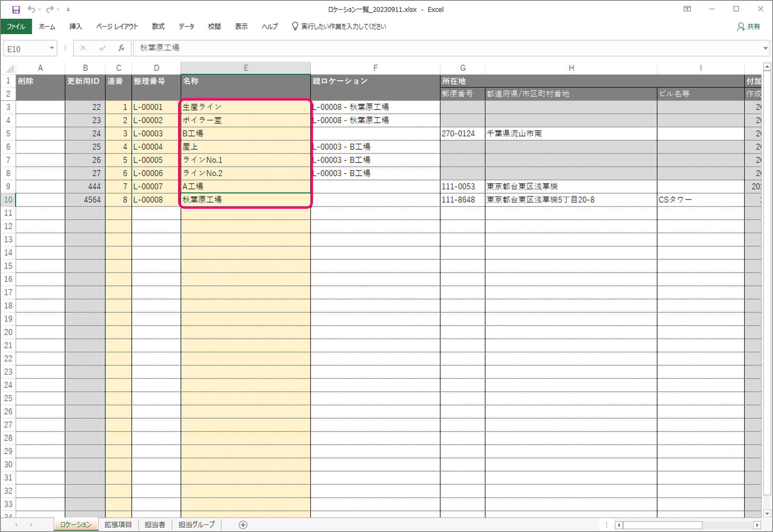Click the Save icon in the quick access toolbar
Screen dimensions: 773x532
pos(16,9)
